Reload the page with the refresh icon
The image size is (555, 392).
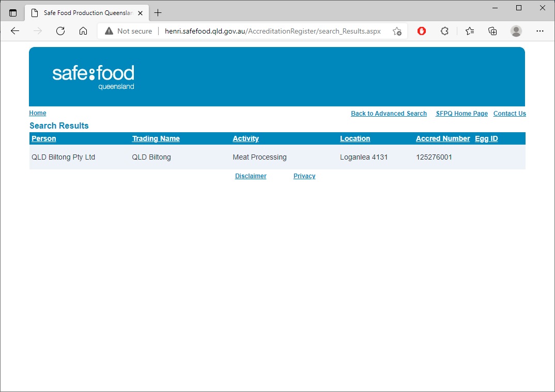click(x=60, y=31)
